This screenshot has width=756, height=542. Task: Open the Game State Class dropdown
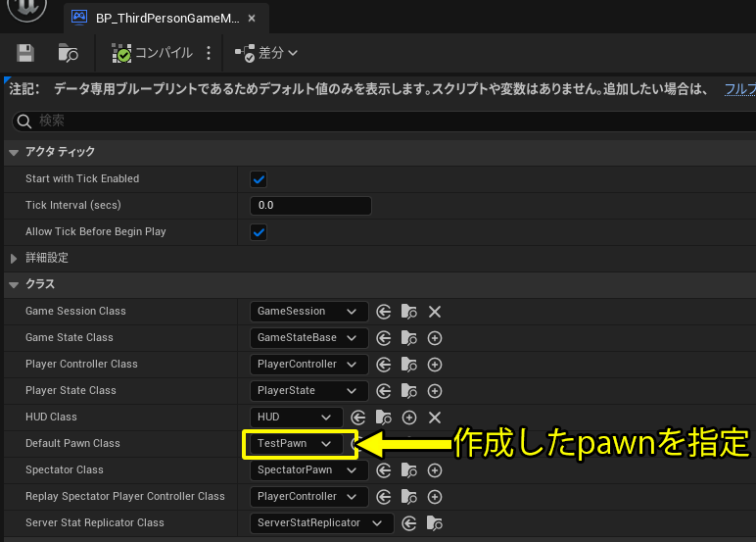click(309, 338)
